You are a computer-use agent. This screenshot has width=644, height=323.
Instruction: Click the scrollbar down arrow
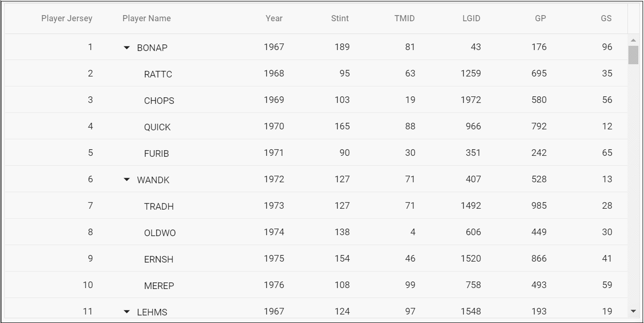click(x=633, y=311)
